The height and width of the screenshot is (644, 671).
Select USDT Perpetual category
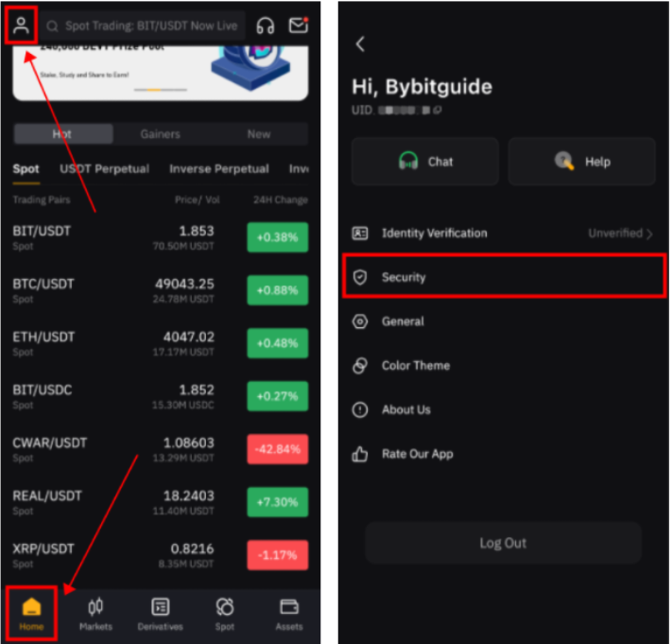click(x=104, y=168)
